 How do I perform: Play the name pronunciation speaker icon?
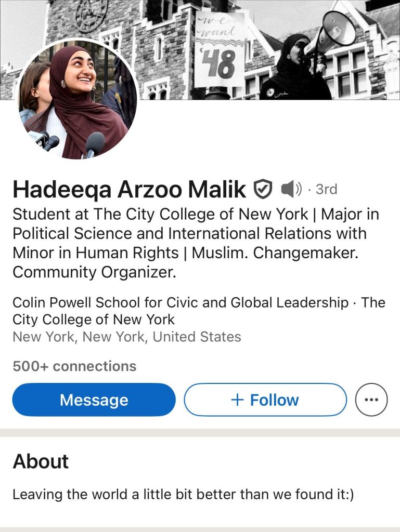[x=291, y=189]
